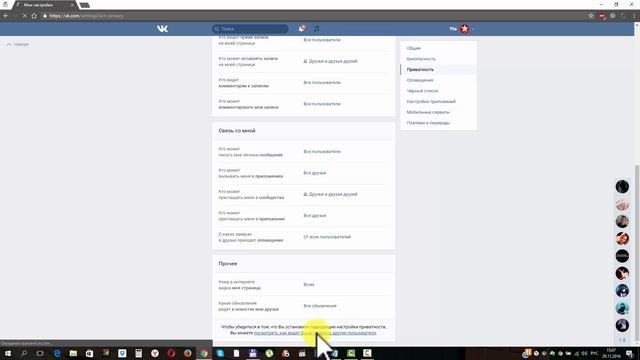Change who can leave posts on my page
640x360 pixels.
331,61
